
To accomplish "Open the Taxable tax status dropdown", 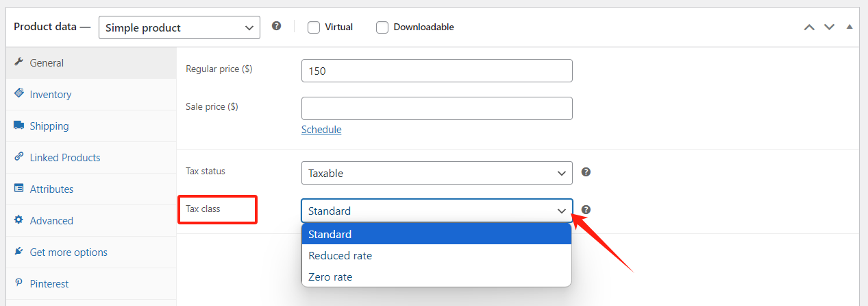I will (436, 173).
